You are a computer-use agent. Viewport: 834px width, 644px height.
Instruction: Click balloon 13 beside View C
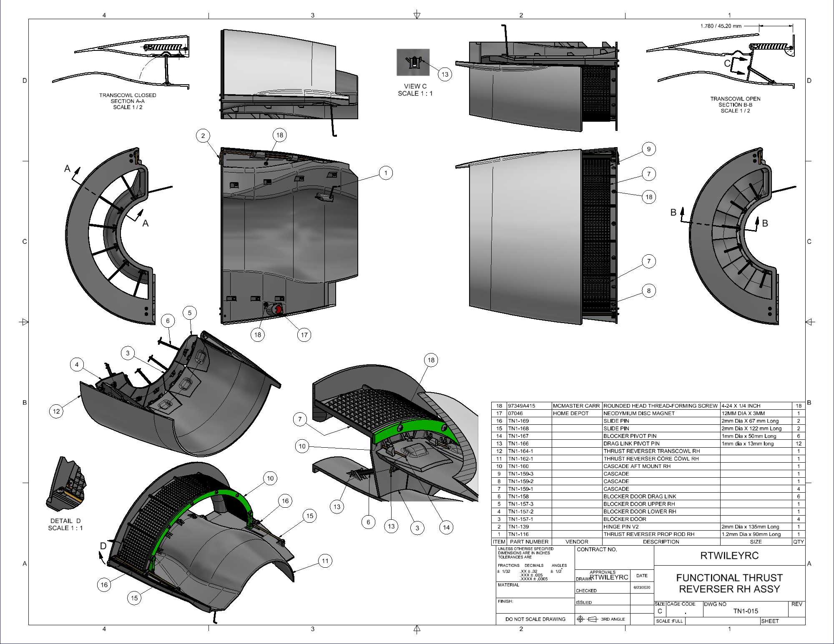point(445,74)
